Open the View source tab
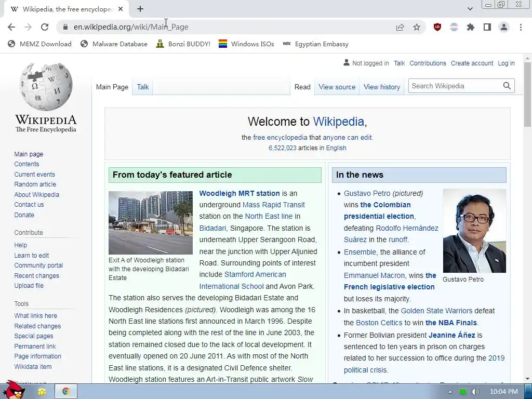The width and height of the screenshot is (532, 399). pos(337,87)
